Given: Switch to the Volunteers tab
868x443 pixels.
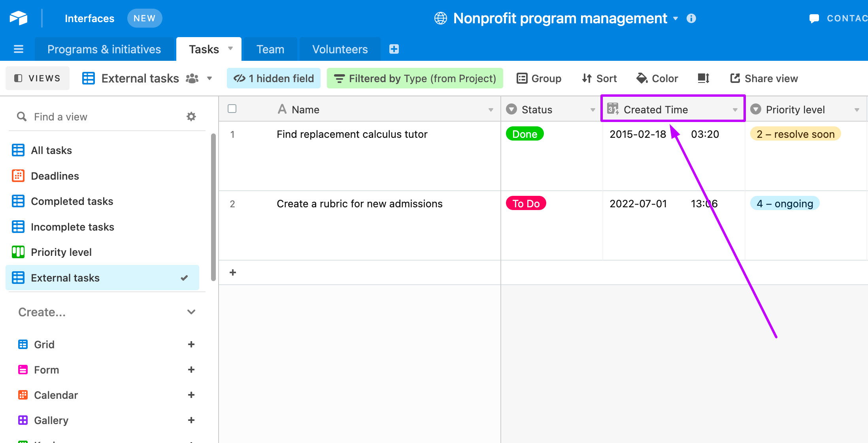Looking at the screenshot, I should point(340,49).
